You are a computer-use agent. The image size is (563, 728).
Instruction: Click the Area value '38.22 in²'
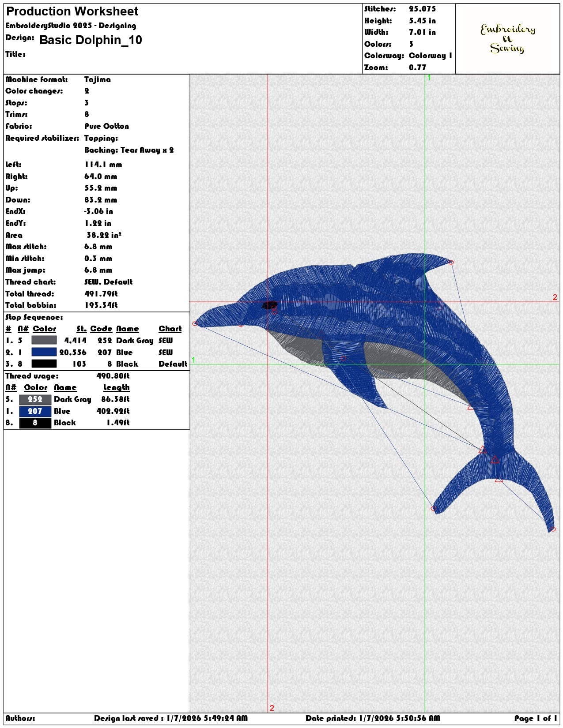tap(104, 235)
